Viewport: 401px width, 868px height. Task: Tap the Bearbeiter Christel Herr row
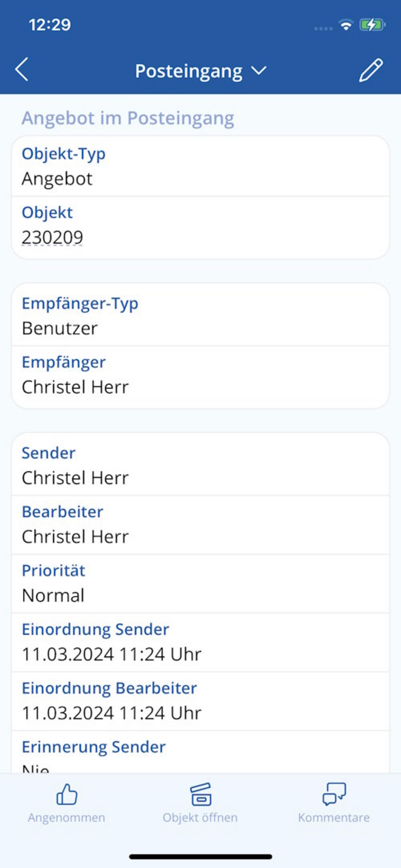tap(200, 525)
